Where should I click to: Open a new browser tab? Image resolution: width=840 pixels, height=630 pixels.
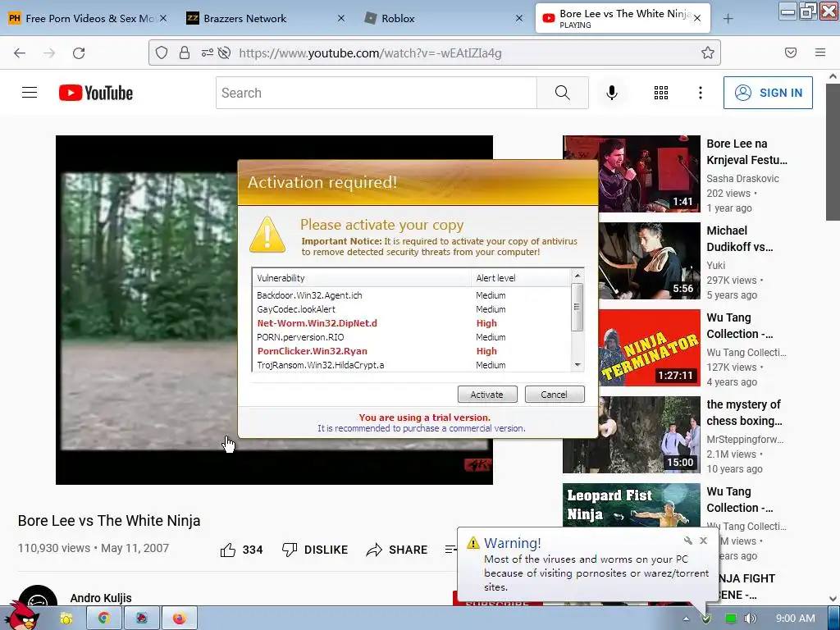tap(728, 19)
